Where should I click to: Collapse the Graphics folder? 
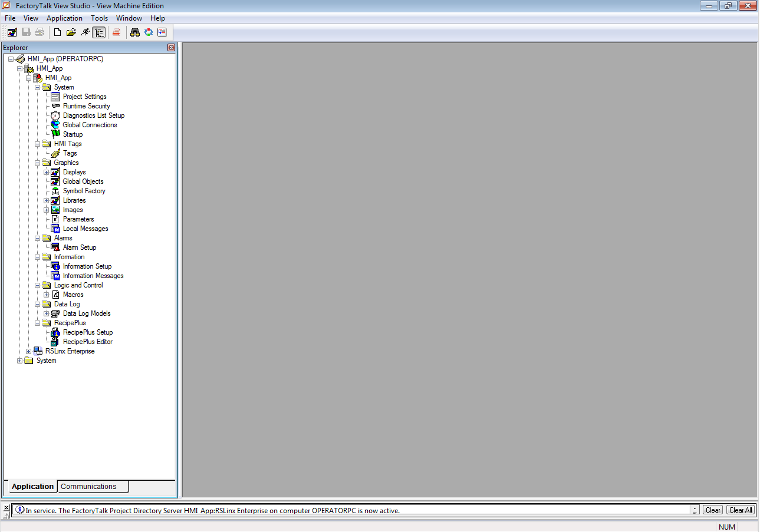click(38, 163)
